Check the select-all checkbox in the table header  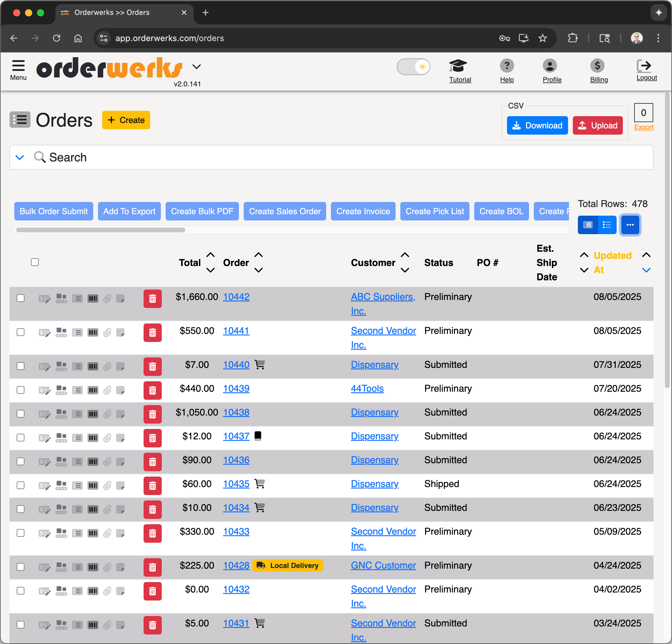pos(35,262)
